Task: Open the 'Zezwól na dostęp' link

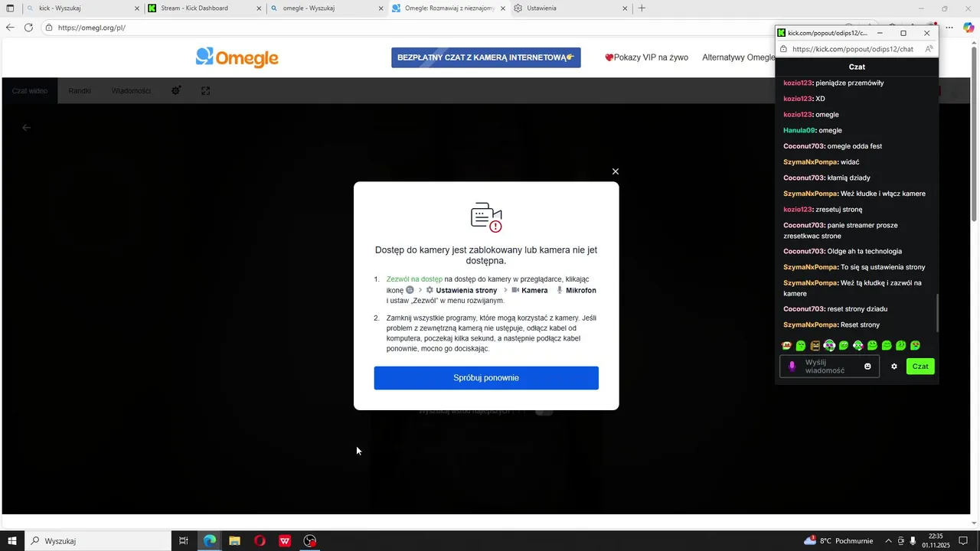Action: click(414, 279)
